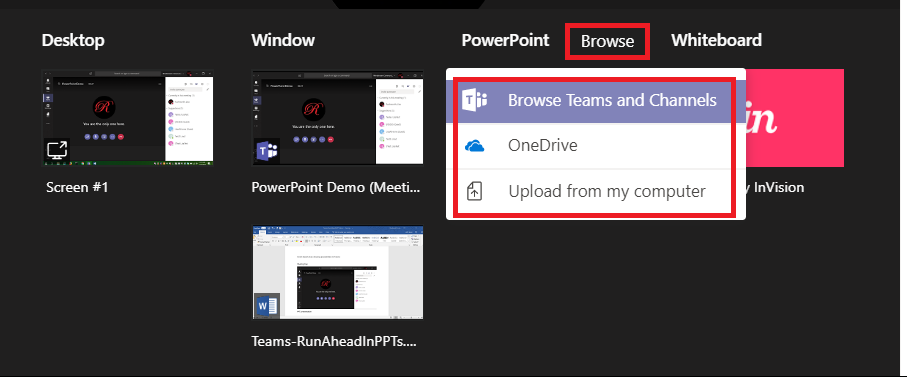The width and height of the screenshot is (907, 377).
Task: Click the PowerPoint Demo (Meeti... label
Action: 335,187
